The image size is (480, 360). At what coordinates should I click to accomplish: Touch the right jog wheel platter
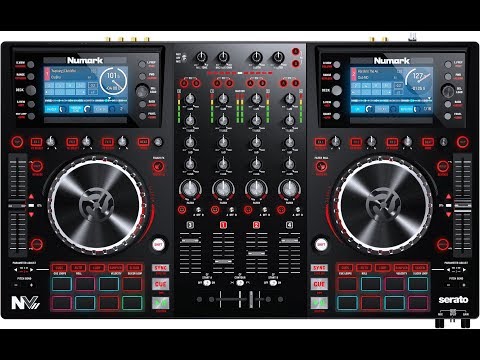[x=384, y=204]
